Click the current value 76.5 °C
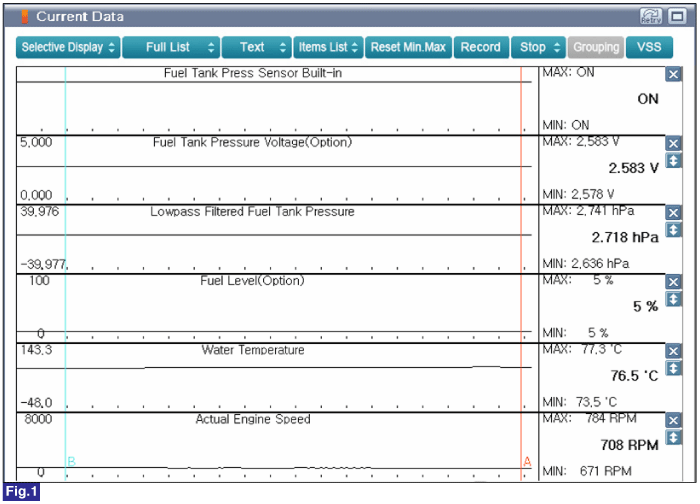 634,376
